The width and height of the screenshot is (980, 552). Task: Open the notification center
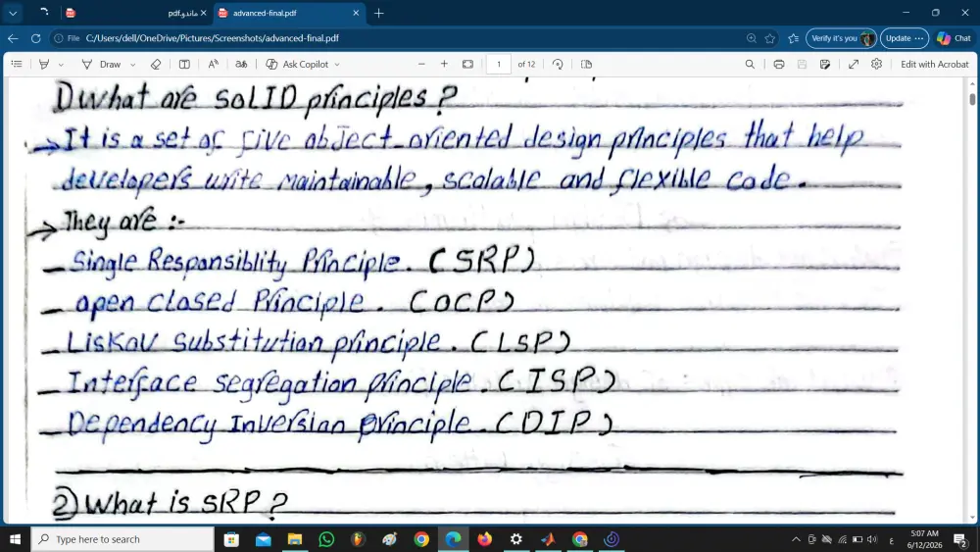click(x=960, y=539)
